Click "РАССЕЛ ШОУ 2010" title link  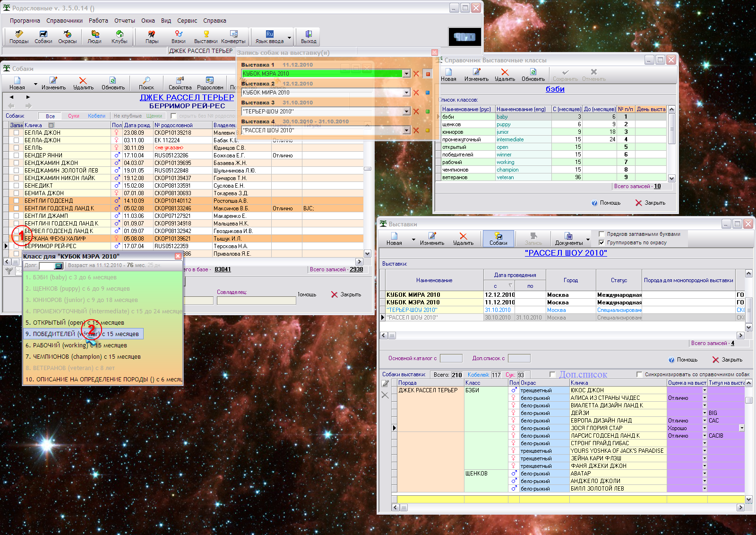566,253
